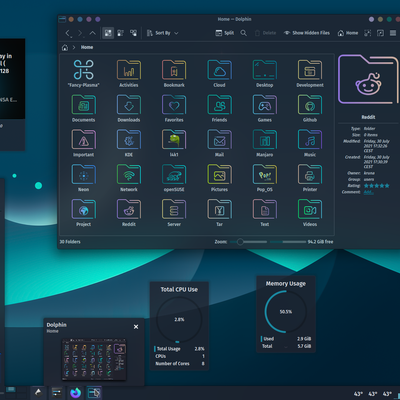400x400 pixels.
Task: Select the Important folder
Action: (84, 143)
